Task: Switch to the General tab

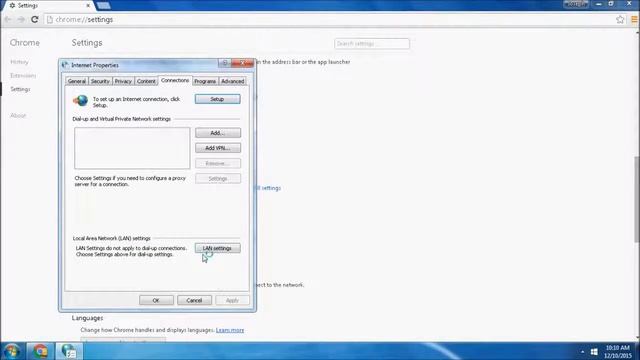Action: coord(77,81)
